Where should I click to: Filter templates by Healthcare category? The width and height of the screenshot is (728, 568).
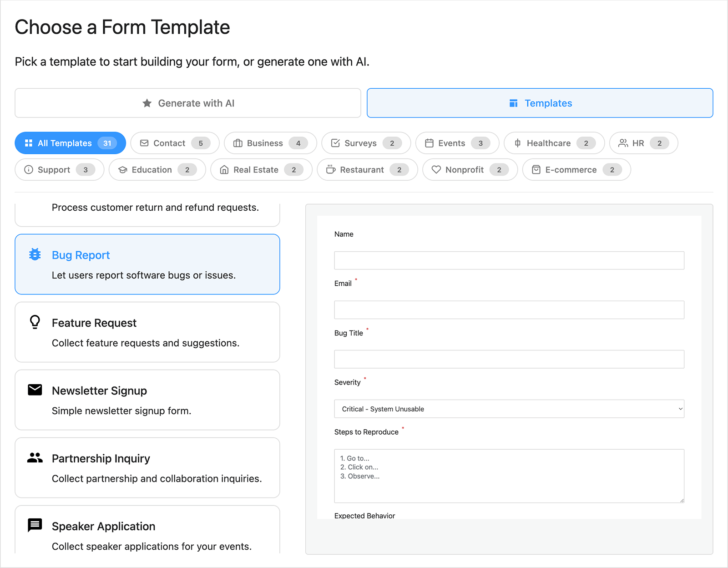tap(553, 143)
